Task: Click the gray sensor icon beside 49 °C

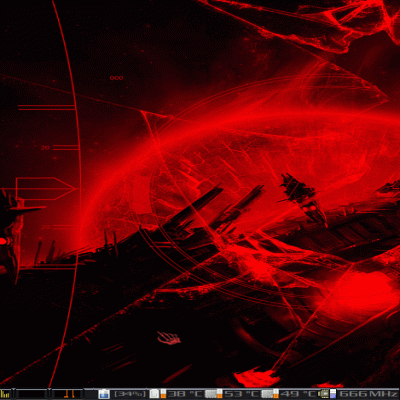Action: (267, 394)
